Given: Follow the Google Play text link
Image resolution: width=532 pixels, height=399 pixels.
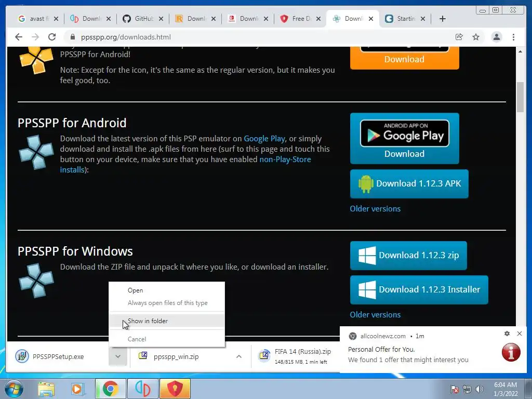Looking at the screenshot, I should pos(264,139).
